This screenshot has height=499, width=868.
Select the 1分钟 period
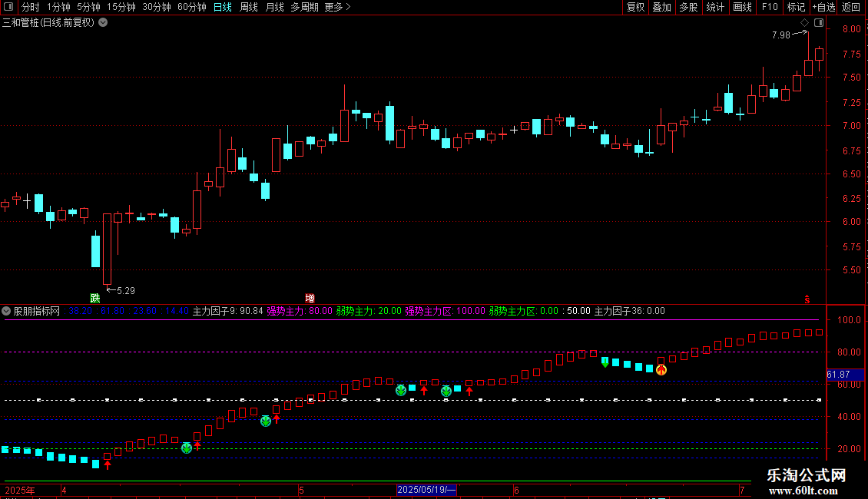58,7
